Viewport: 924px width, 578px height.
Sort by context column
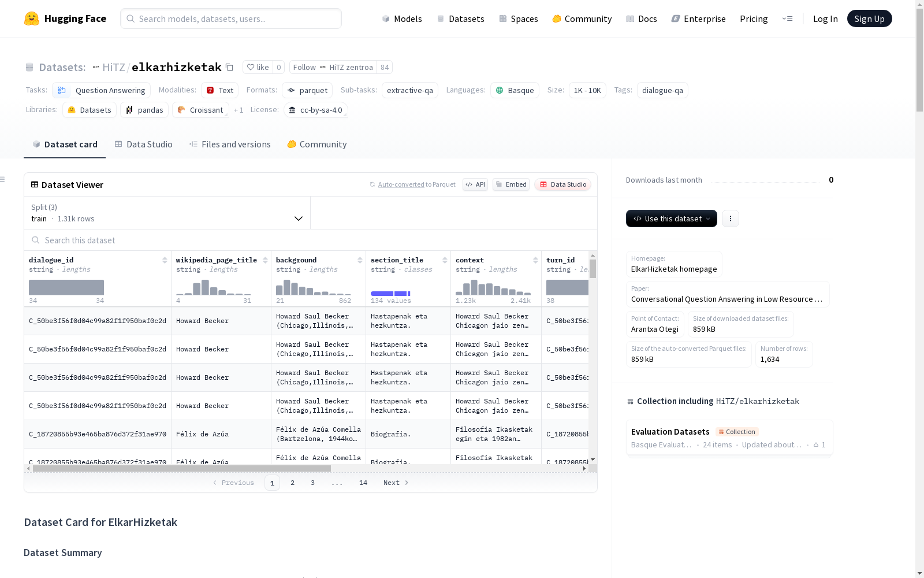[535, 260]
